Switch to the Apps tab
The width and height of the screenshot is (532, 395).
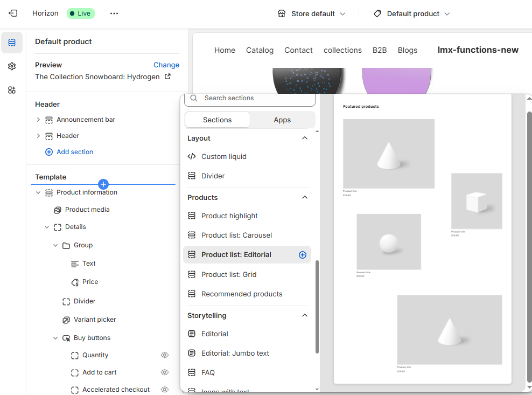[x=282, y=120]
